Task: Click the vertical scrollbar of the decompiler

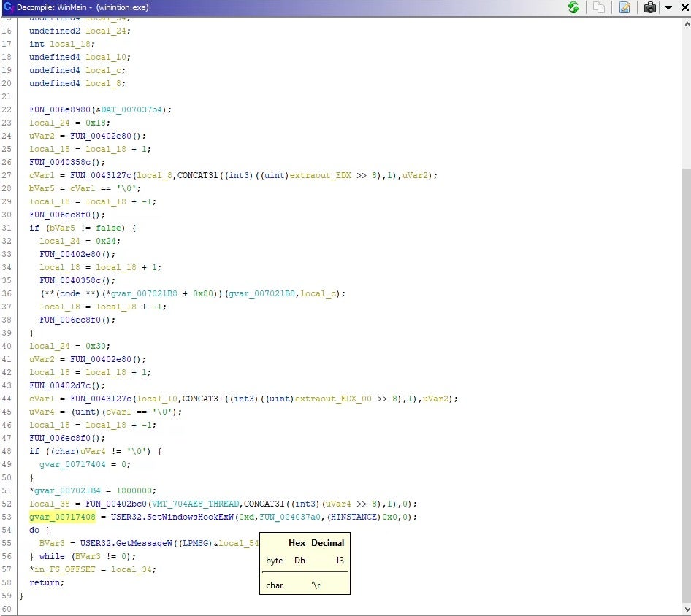Action: coord(686,365)
